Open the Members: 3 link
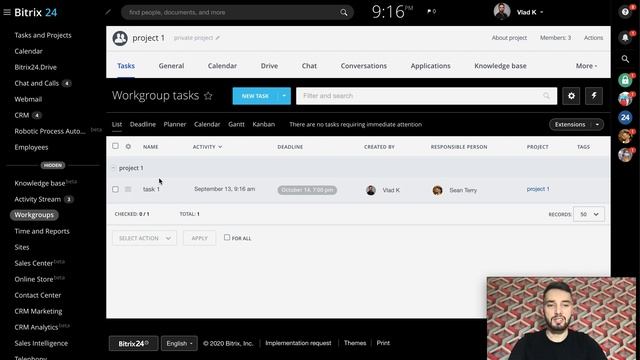640x360 pixels. [556, 38]
